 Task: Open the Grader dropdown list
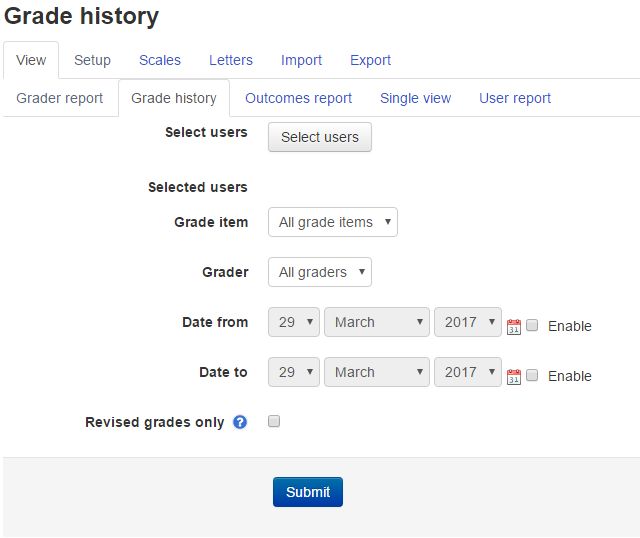320,272
